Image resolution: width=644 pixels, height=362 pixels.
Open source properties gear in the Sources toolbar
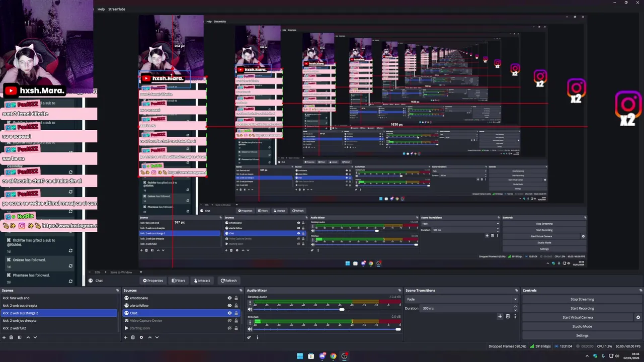141,337
